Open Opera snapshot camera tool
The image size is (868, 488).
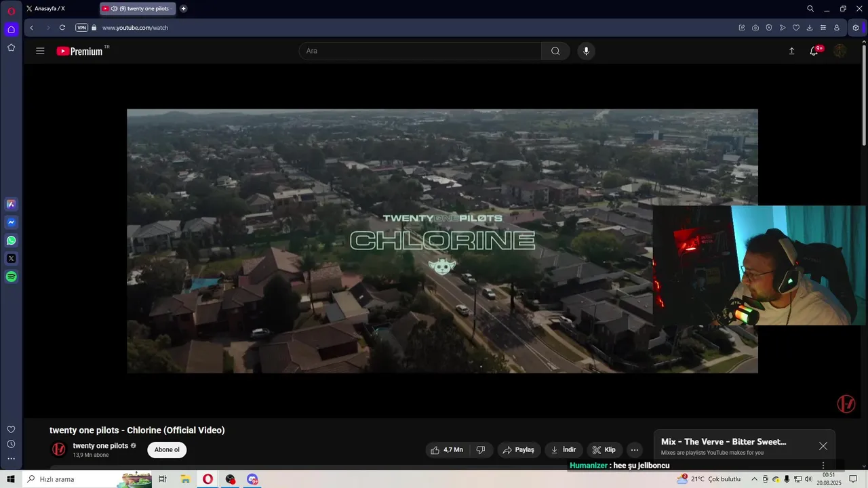pos(755,28)
